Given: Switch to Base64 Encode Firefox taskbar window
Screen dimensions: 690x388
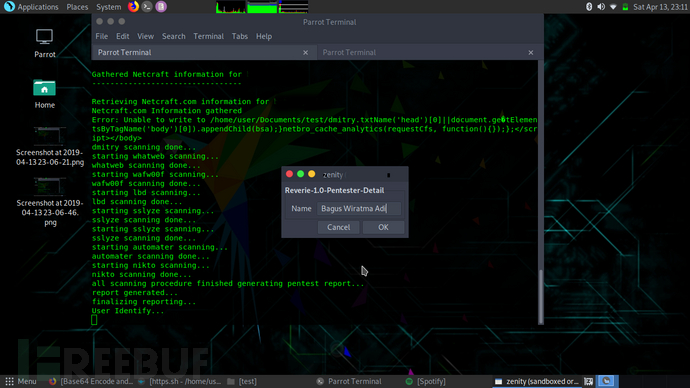Looking at the screenshot, I should [x=91, y=381].
